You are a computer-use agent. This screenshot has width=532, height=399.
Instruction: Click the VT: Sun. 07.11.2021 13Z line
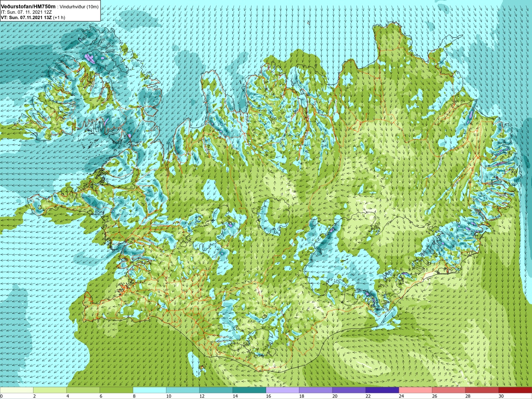[x=33, y=17]
